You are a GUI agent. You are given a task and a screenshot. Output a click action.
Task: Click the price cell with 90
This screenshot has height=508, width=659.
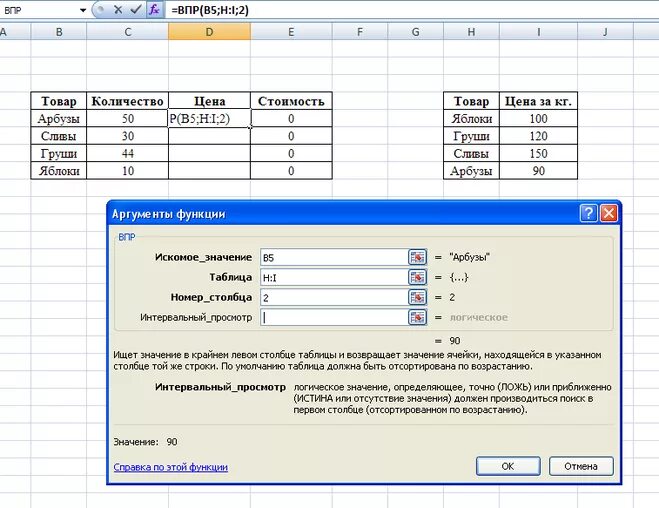538,171
